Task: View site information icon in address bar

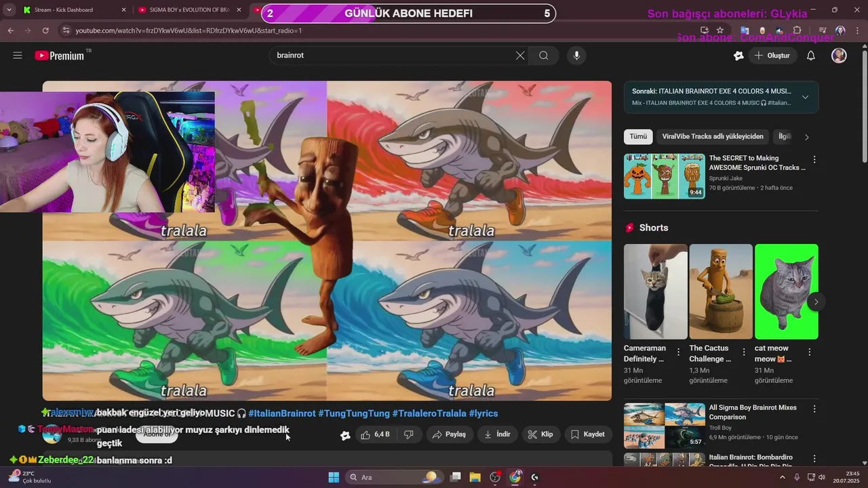Action: tap(65, 30)
